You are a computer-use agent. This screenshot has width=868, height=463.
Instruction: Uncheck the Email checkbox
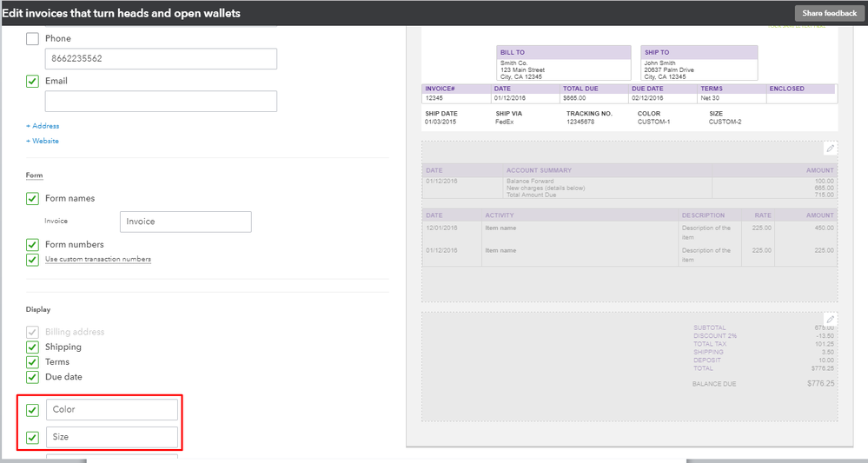pyautogui.click(x=33, y=81)
